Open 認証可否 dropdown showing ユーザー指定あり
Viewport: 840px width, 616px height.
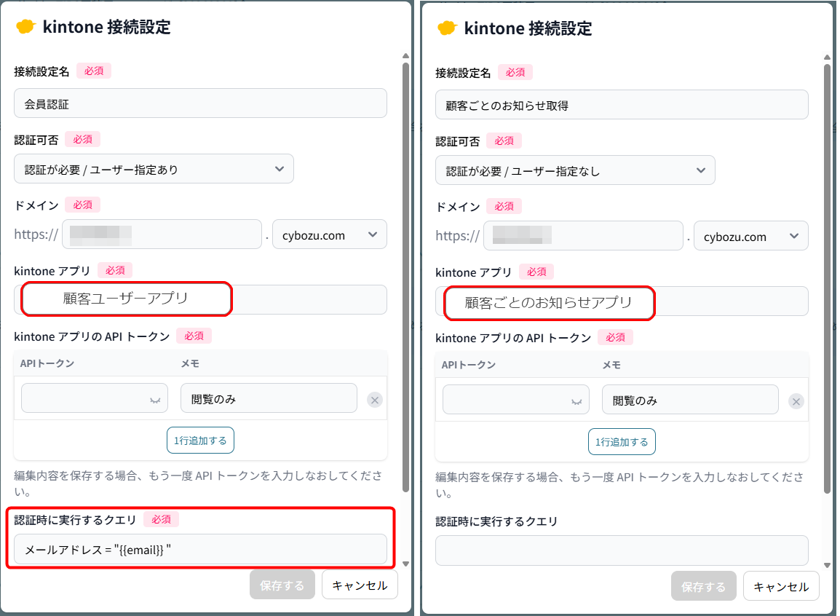[154, 169]
